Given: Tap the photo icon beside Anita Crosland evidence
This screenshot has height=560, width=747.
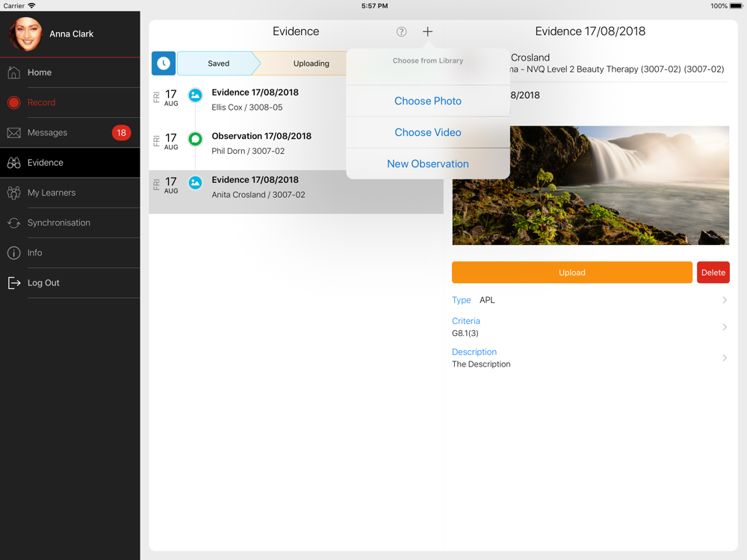Looking at the screenshot, I should (x=195, y=183).
